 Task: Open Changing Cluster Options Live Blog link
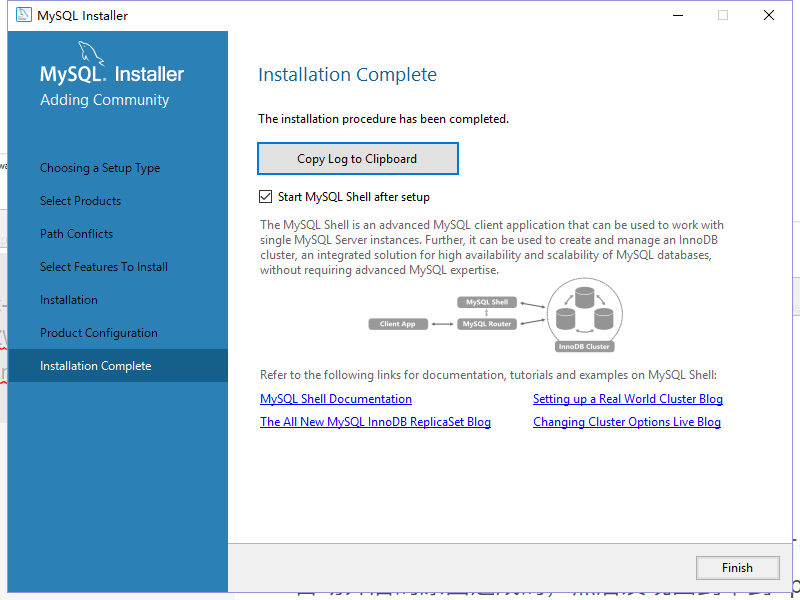627,422
